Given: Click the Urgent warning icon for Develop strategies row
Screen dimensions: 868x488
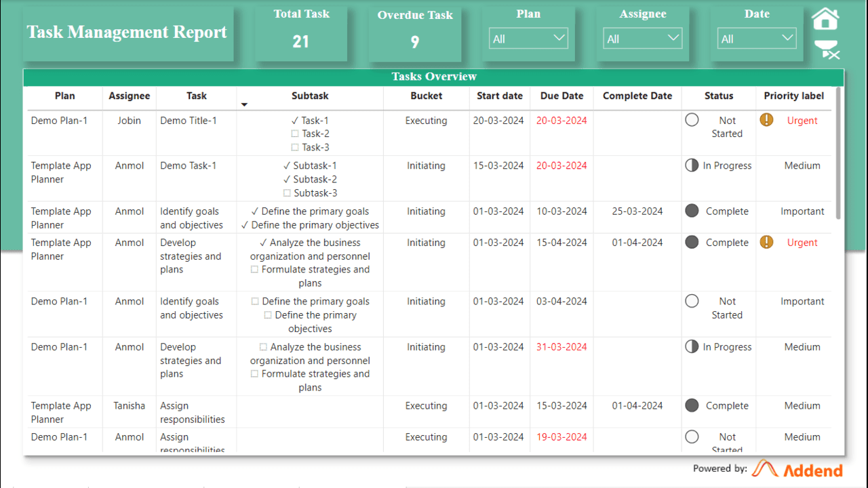Looking at the screenshot, I should pos(766,242).
